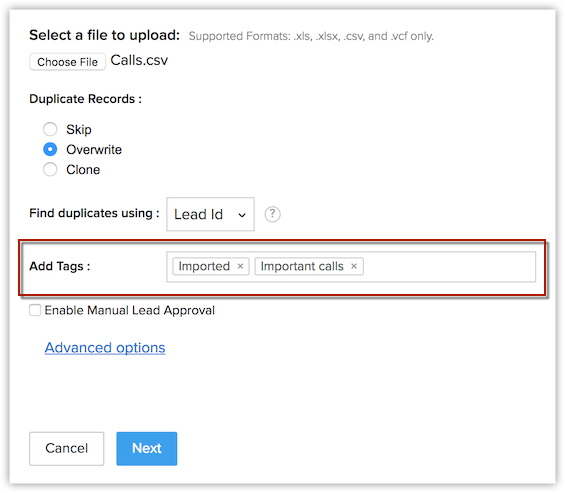Click the Enable Manual Lead Approval label
The image size is (565, 493).
(x=130, y=310)
